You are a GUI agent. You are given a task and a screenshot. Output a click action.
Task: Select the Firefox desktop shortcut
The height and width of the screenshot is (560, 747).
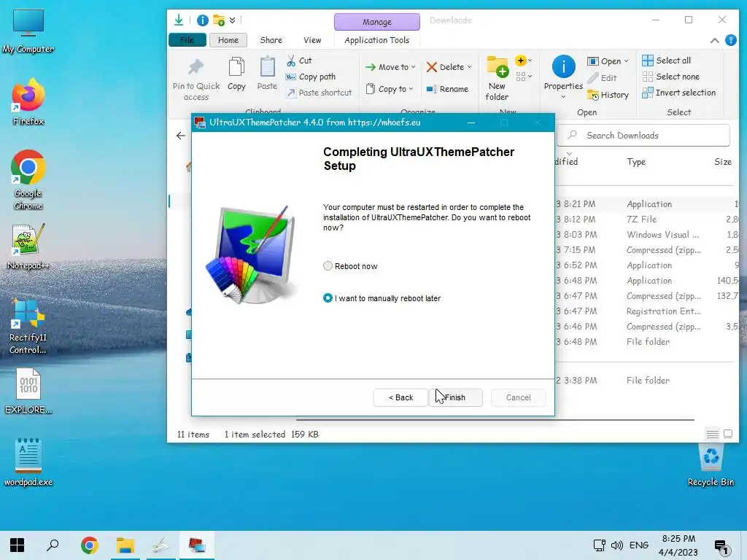[28, 102]
